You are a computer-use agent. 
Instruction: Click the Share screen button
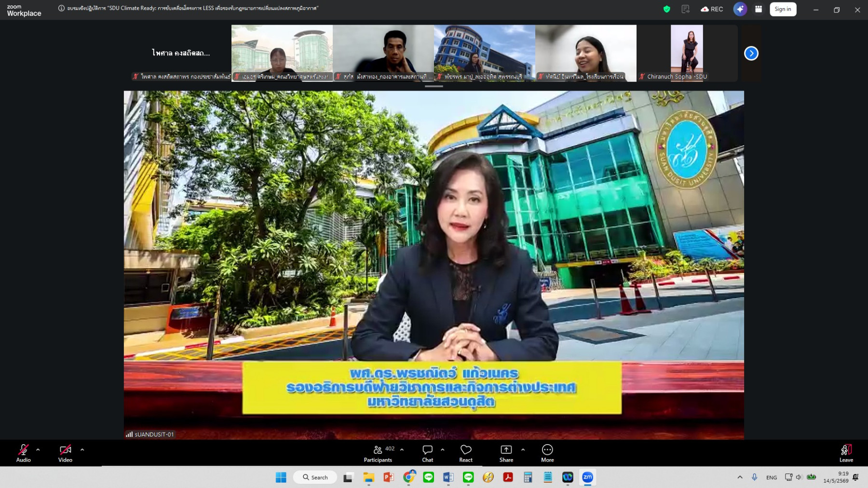point(506,453)
